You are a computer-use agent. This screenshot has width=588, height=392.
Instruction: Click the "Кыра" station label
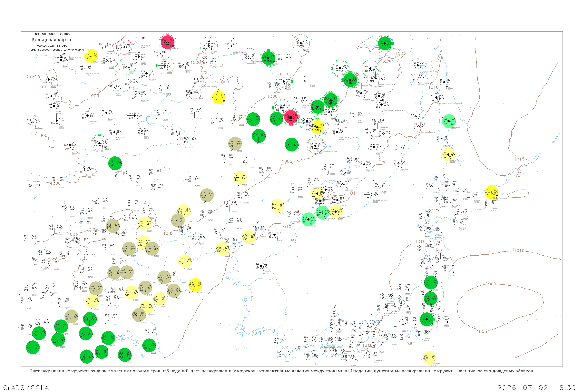pos(118,94)
